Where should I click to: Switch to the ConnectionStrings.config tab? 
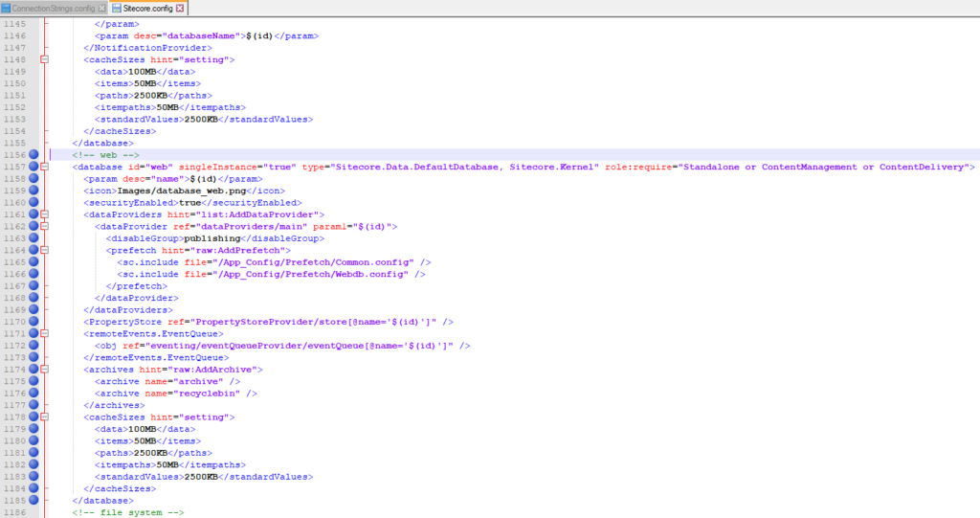tap(54, 8)
